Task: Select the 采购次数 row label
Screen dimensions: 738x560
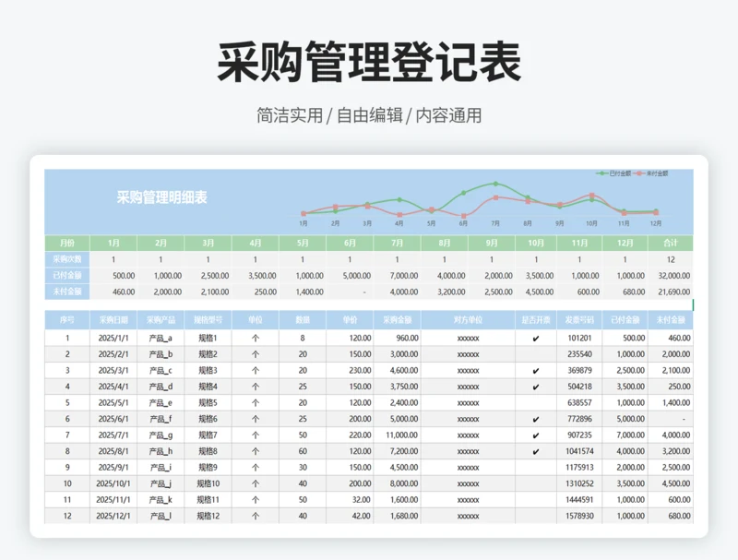Action: pyautogui.click(x=67, y=259)
